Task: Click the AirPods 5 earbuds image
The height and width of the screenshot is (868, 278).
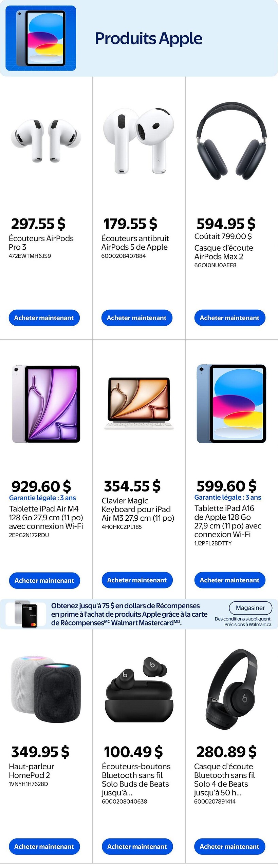Action: click(138, 141)
